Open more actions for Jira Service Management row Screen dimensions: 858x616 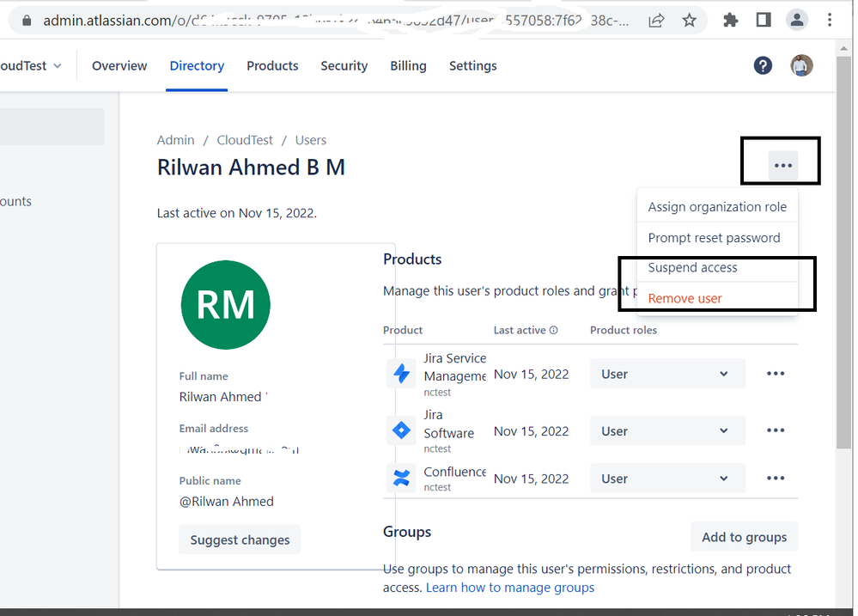pos(776,374)
